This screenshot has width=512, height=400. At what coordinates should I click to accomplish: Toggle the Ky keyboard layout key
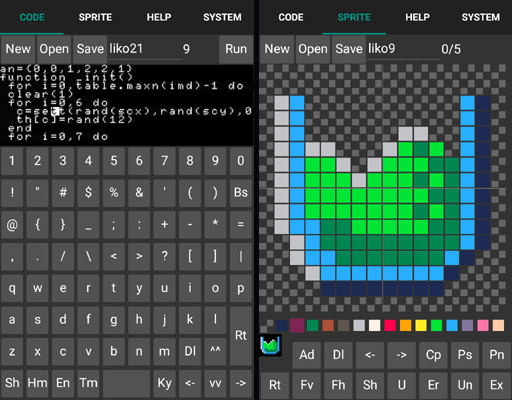(164, 383)
